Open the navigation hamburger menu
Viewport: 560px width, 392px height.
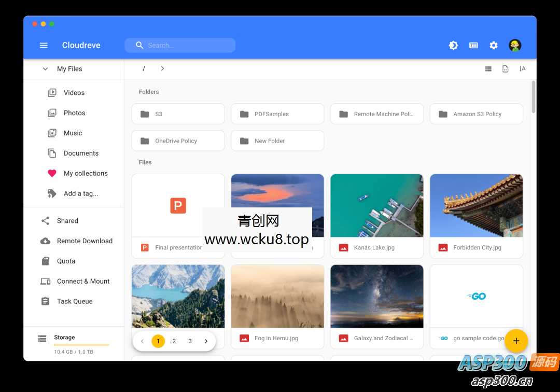click(x=44, y=45)
